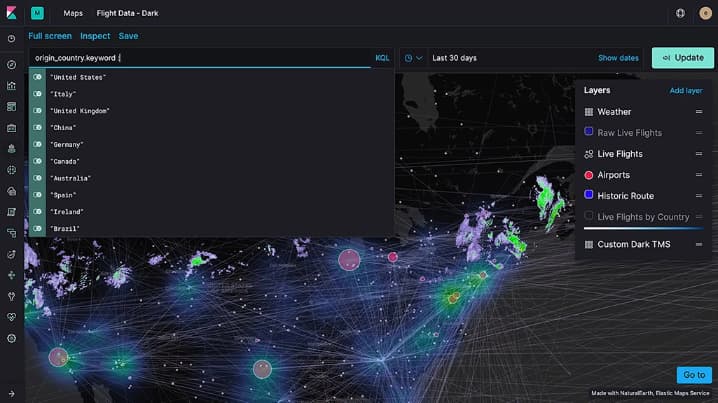Open Recently viewed clock icon in sidebar
Image resolution: width=718 pixels, height=403 pixels.
pyautogui.click(x=11, y=38)
